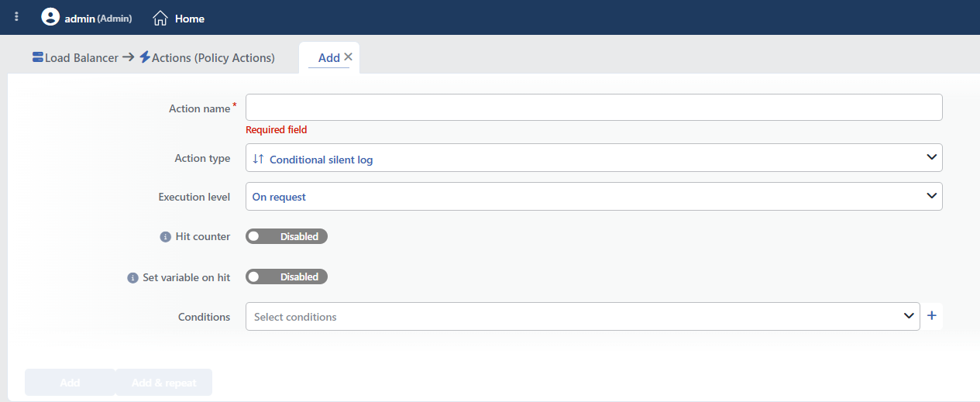Image resolution: width=980 pixels, height=402 pixels.
Task: Click the admin user avatar icon
Action: tap(50, 17)
